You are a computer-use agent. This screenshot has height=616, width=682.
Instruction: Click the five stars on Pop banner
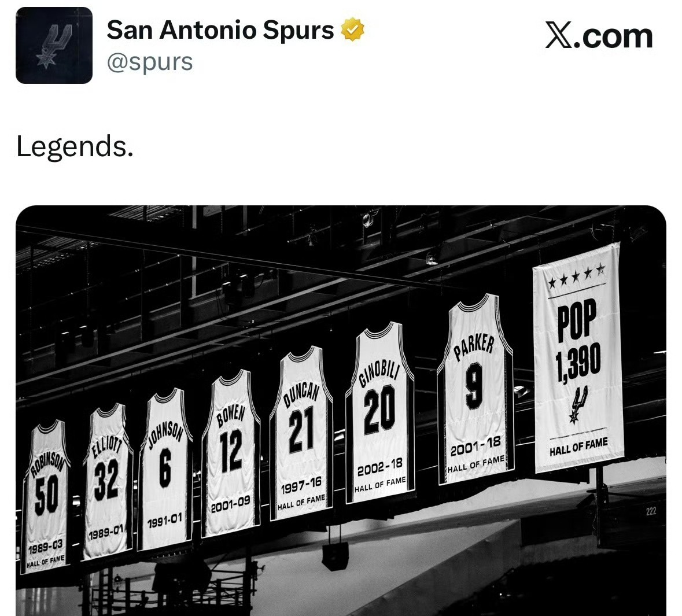(x=576, y=276)
